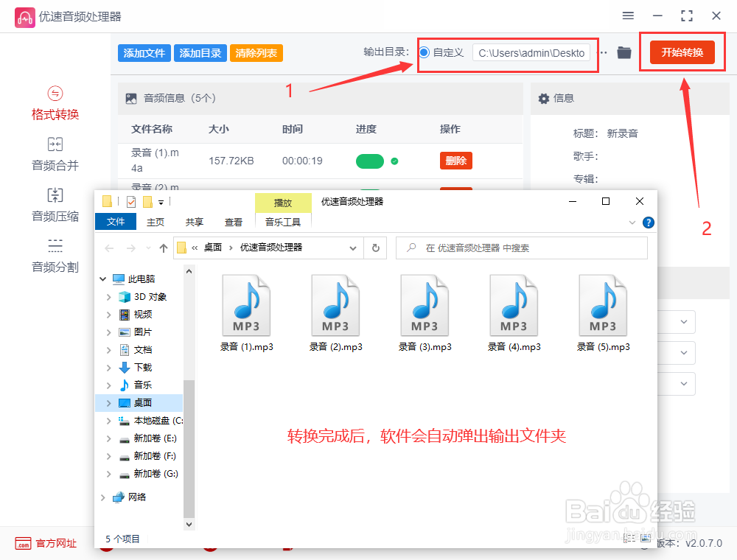Open the 官方网址 link
Viewport: 737px width, 560px height.
(x=56, y=544)
